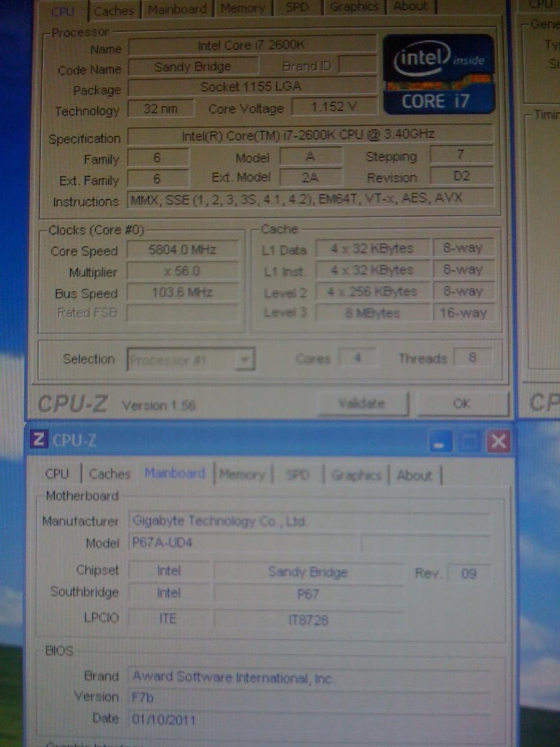Open Graphics tab in the Processor window
The image size is (560, 747).
354,7
